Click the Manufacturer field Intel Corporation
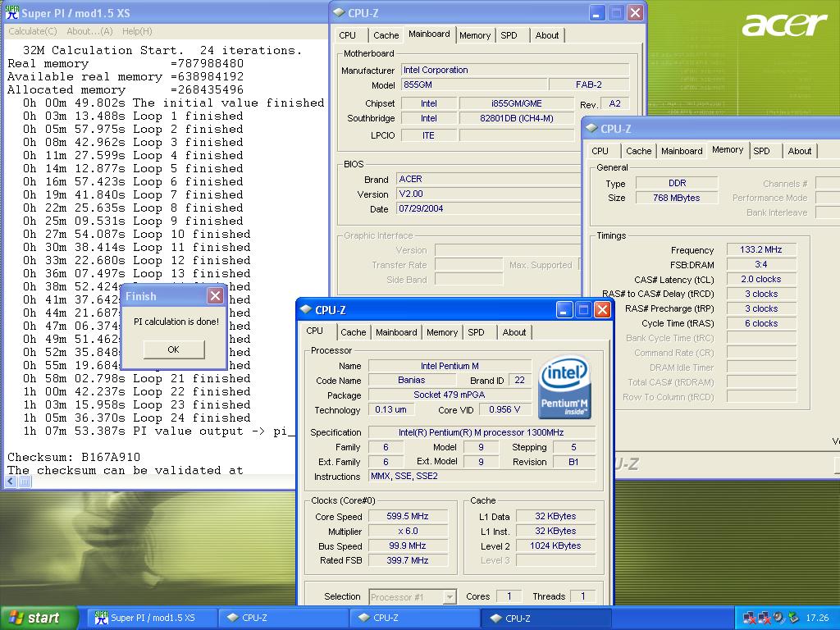This screenshot has width=840, height=630. coord(515,70)
